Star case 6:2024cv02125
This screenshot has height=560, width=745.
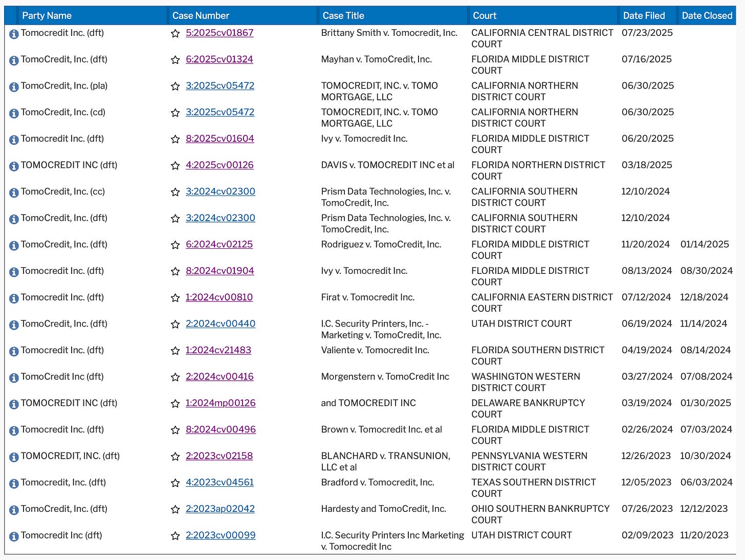175,245
